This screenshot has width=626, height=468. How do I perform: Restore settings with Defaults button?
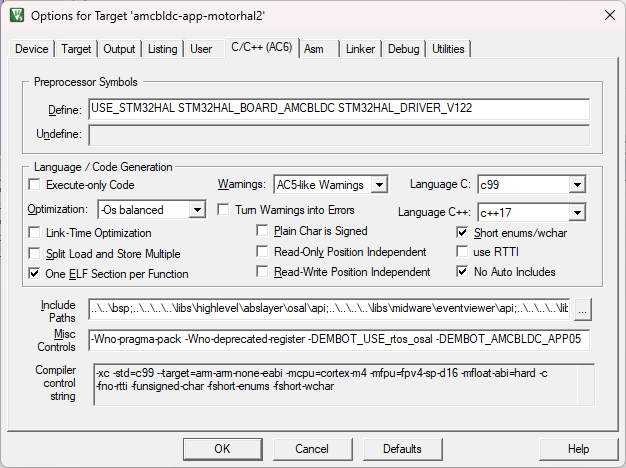tap(402, 449)
